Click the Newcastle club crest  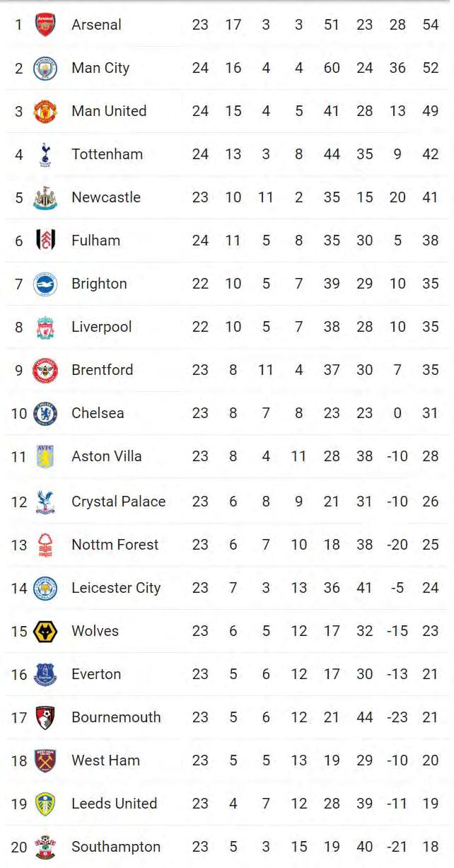(x=45, y=197)
